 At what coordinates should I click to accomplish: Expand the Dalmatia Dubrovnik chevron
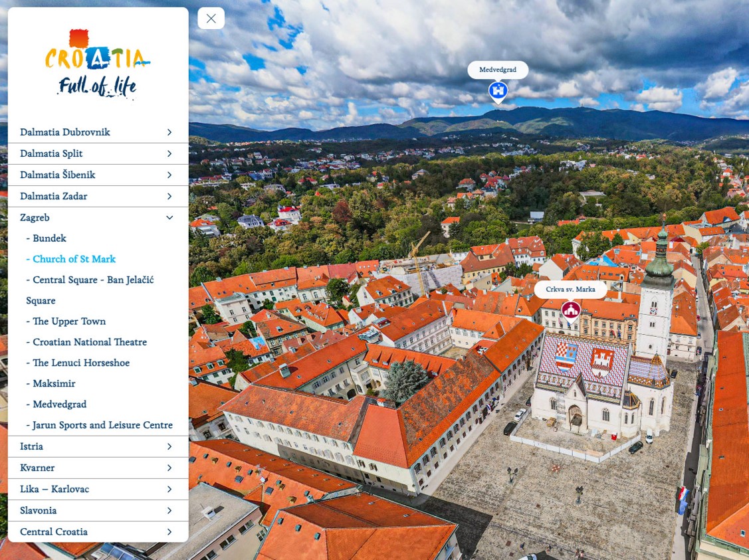(x=169, y=132)
